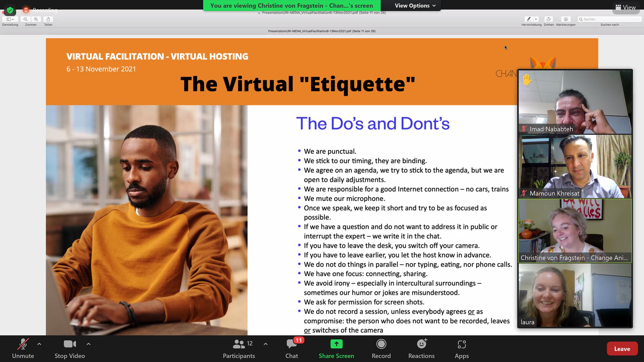The height and width of the screenshot is (362, 644).
Task: Leave the meeting
Action: 622,349
